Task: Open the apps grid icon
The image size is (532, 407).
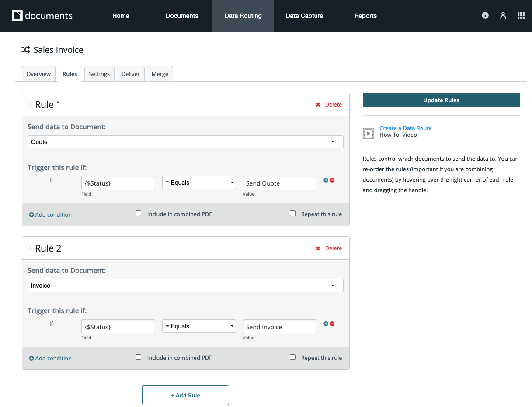Action: [x=521, y=15]
